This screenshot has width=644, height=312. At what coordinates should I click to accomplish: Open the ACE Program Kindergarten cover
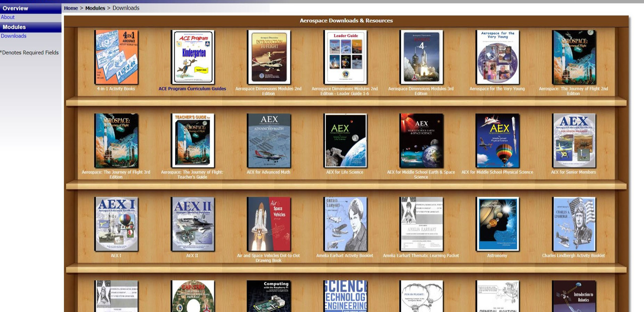click(x=193, y=57)
